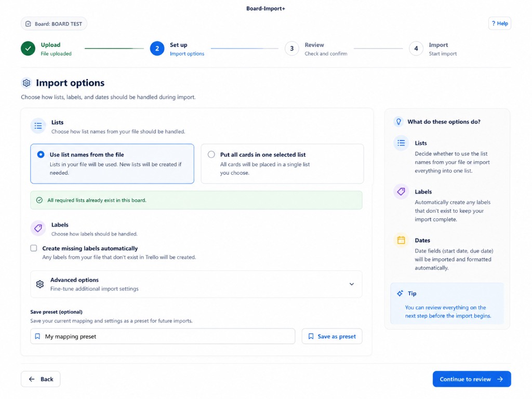532x399 pixels.
Task: Enable Create missing labels automatically
Action: pos(34,248)
